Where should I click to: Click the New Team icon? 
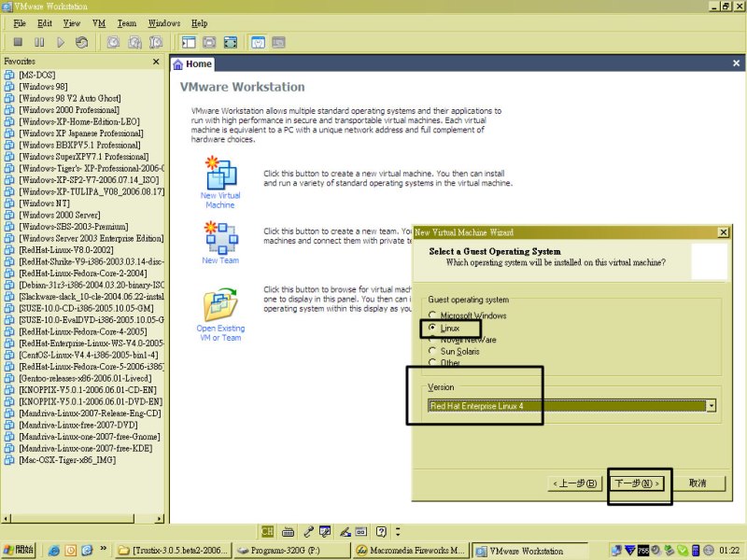coord(220,237)
